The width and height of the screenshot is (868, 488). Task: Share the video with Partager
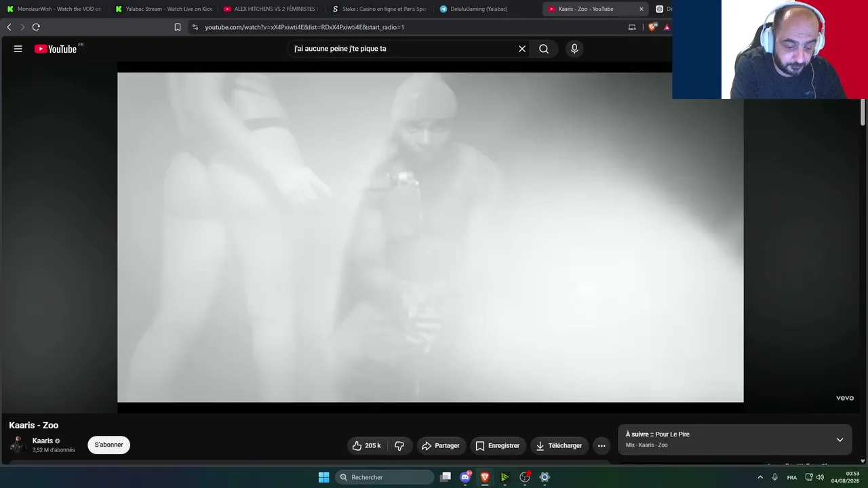[441, 445]
